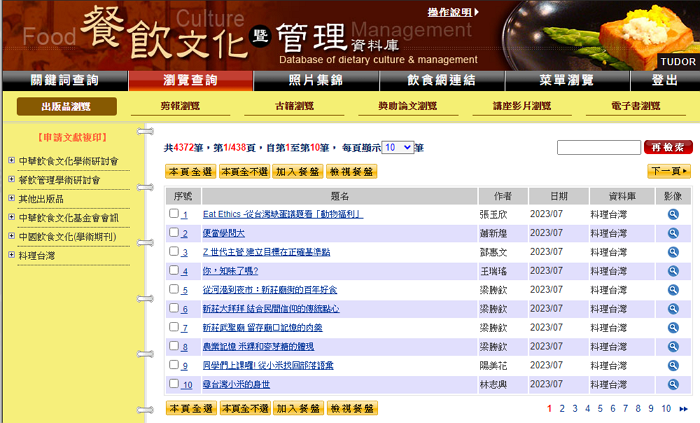Expand 中國飲食文化(學術期刊) tree node

pos(11,236)
